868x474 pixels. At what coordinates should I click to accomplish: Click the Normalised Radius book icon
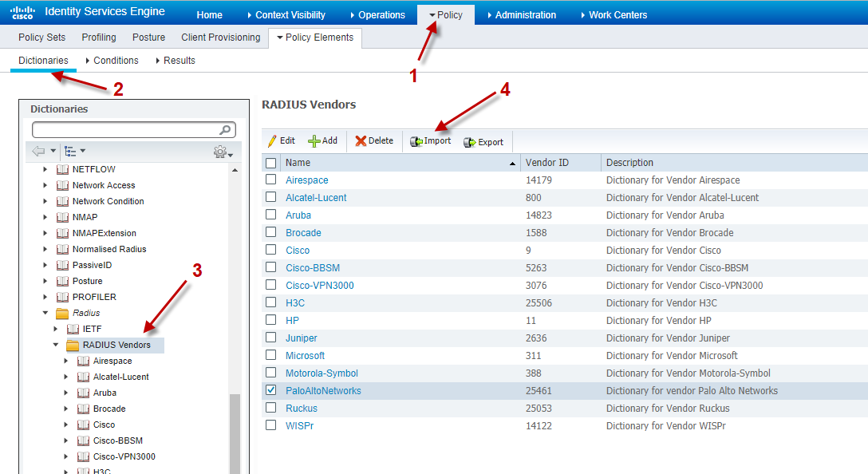point(62,250)
